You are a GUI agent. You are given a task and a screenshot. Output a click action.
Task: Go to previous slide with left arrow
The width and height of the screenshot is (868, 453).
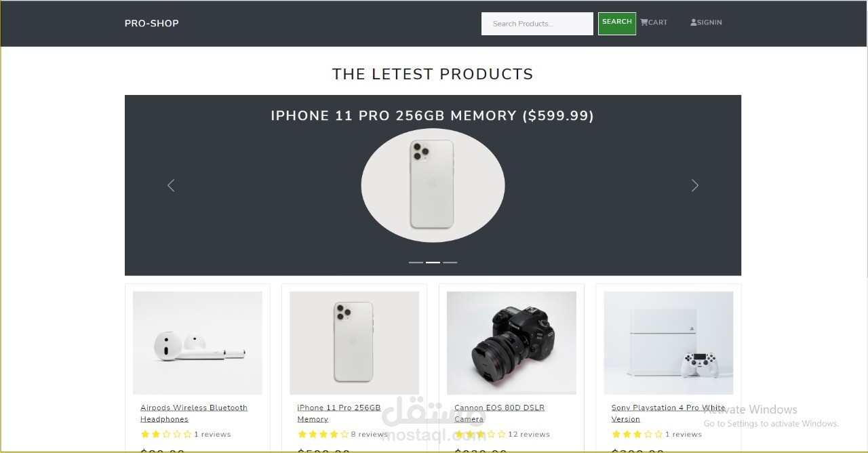(x=171, y=185)
